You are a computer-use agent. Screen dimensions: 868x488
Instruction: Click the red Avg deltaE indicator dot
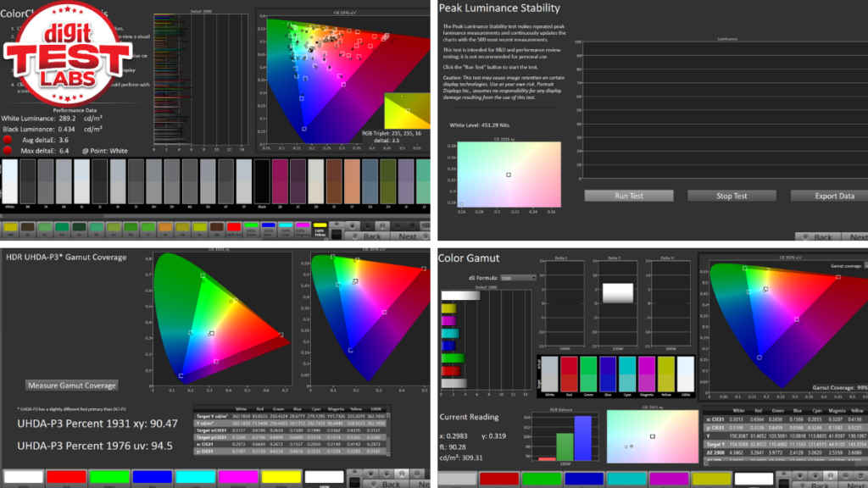(x=7, y=139)
